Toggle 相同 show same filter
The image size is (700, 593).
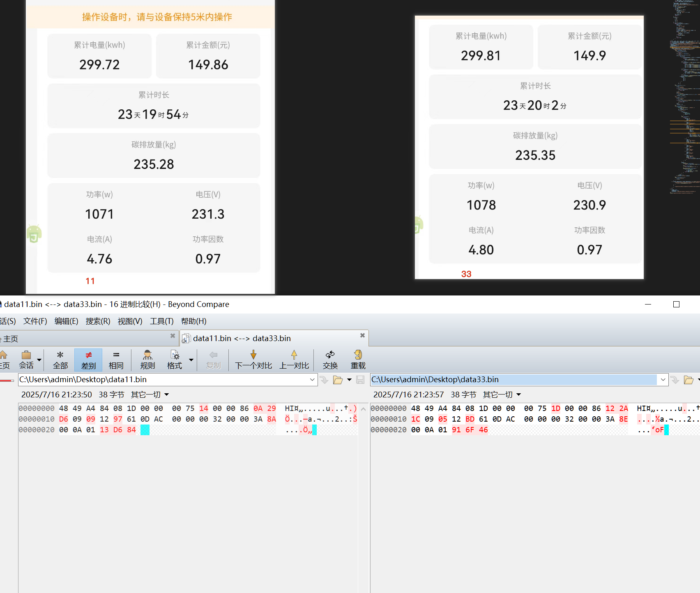pos(116,359)
